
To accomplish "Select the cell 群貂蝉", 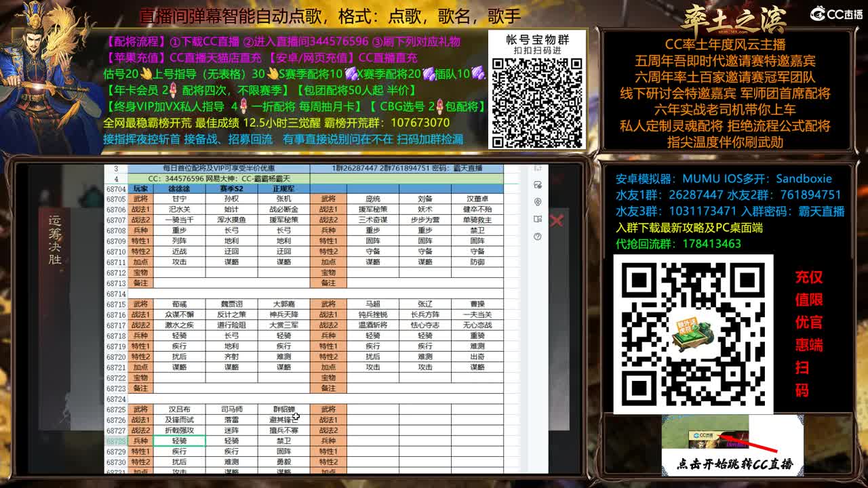I will pyautogui.click(x=283, y=410).
